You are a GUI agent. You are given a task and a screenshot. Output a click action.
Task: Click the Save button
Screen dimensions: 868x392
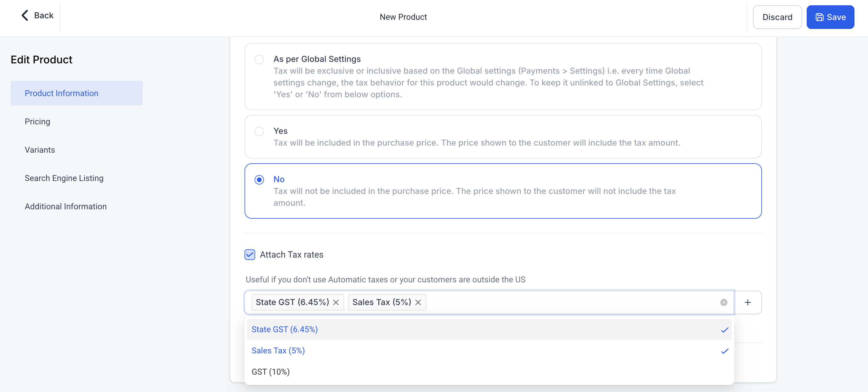[x=830, y=17]
